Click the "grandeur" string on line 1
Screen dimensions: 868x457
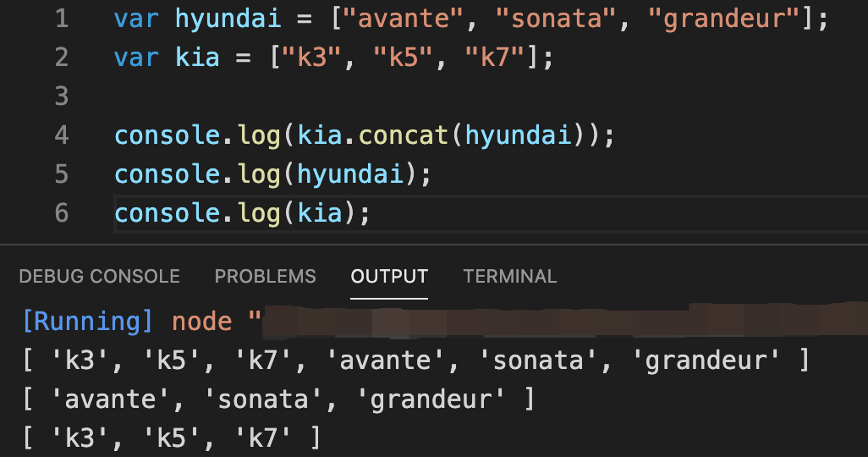click(x=724, y=20)
